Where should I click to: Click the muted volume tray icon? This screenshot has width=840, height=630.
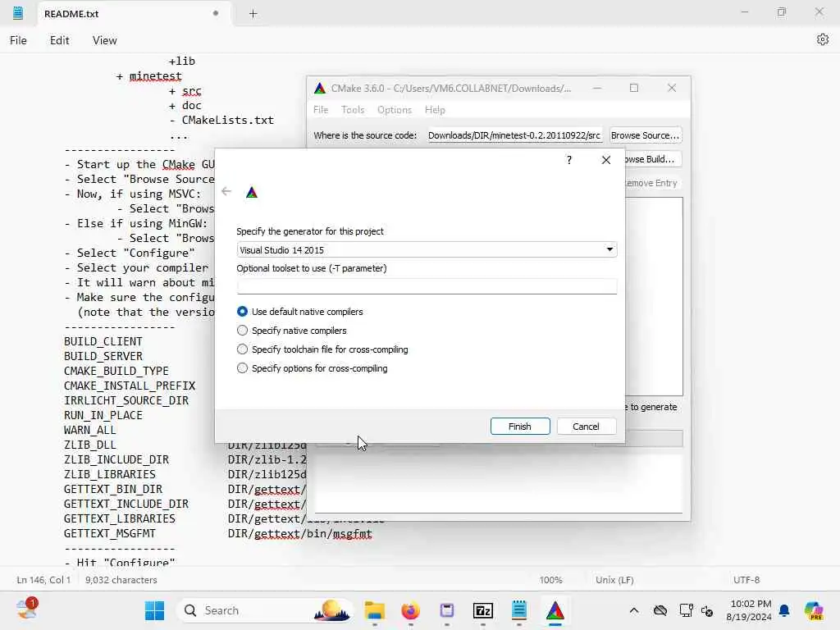click(707, 610)
